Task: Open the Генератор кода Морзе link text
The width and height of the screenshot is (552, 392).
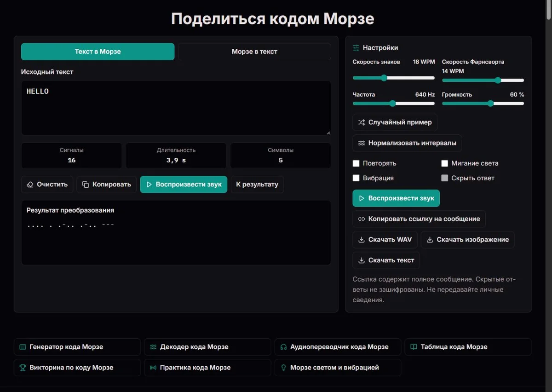Action: point(66,347)
